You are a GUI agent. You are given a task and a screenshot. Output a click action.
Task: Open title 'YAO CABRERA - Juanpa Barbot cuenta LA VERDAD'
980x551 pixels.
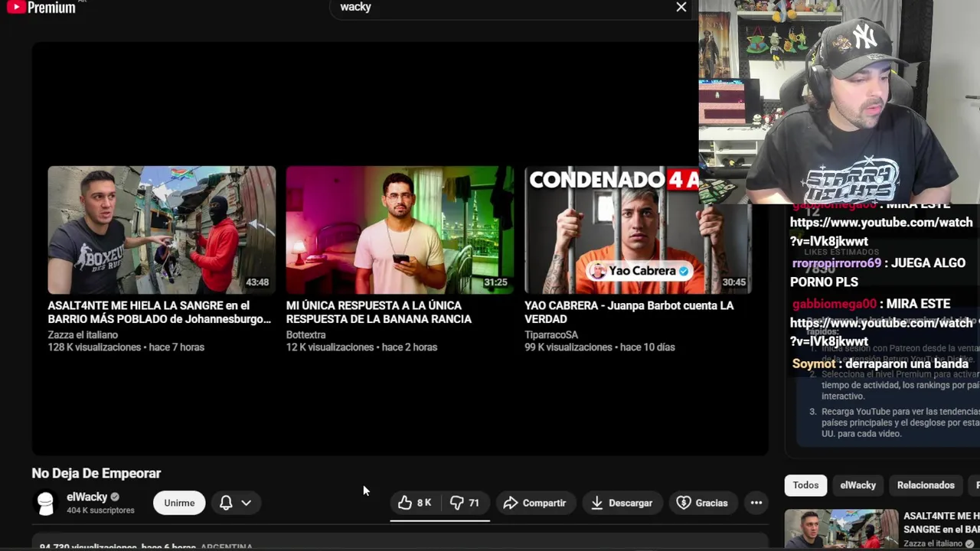point(629,312)
